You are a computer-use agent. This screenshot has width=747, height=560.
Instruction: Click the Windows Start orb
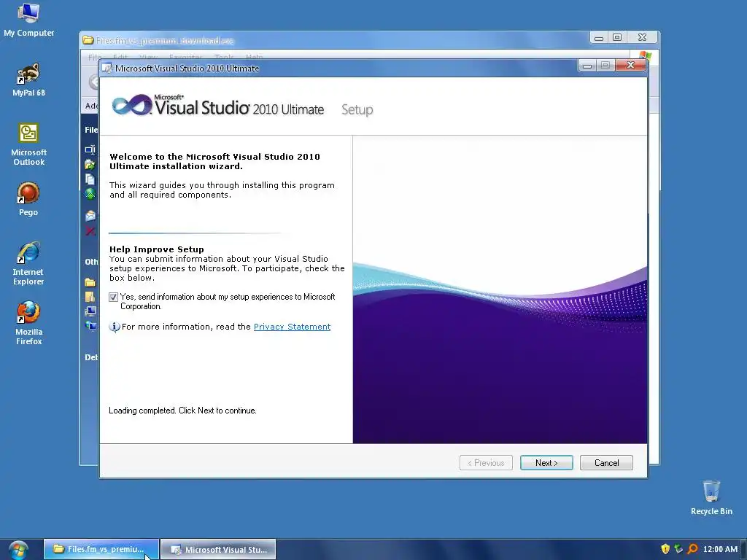(18, 550)
